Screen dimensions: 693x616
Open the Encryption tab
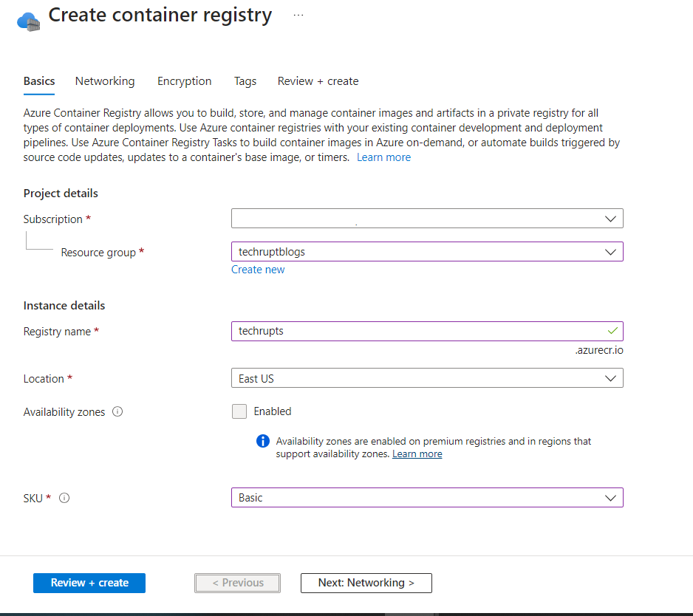click(184, 81)
